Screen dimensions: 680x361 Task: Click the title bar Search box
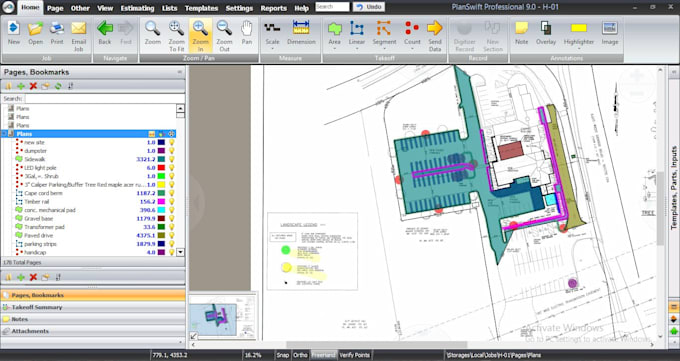pyautogui.click(x=332, y=7)
